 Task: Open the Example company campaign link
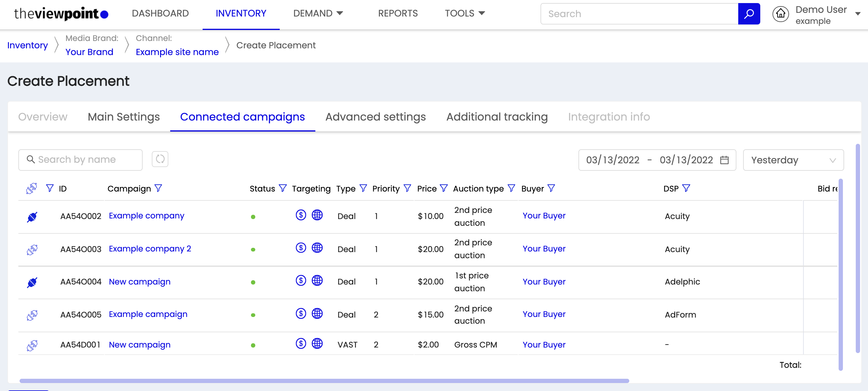click(x=146, y=215)
